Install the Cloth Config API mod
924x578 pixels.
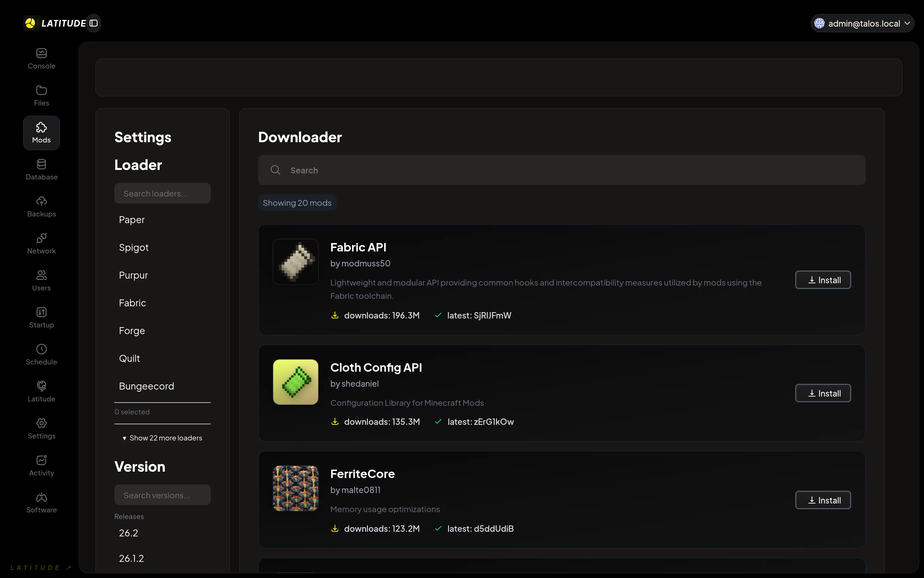click(x=823, y=393)
